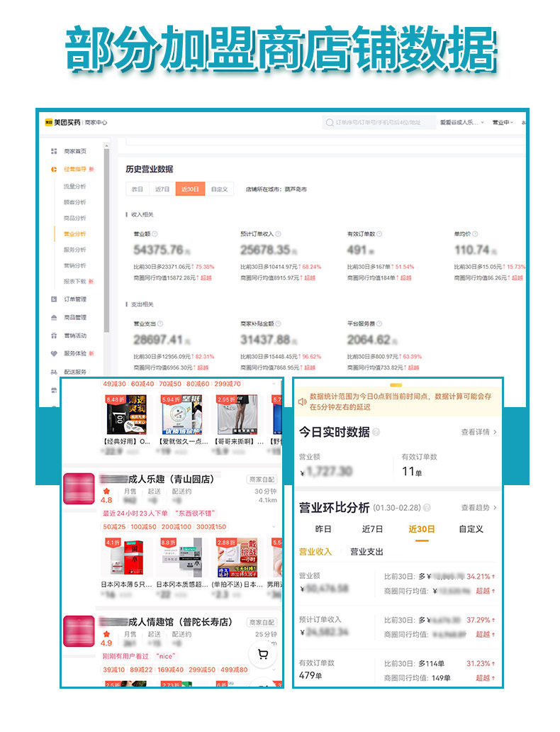Select the 营业支出 sub-tab

click(x=366, y=552)
